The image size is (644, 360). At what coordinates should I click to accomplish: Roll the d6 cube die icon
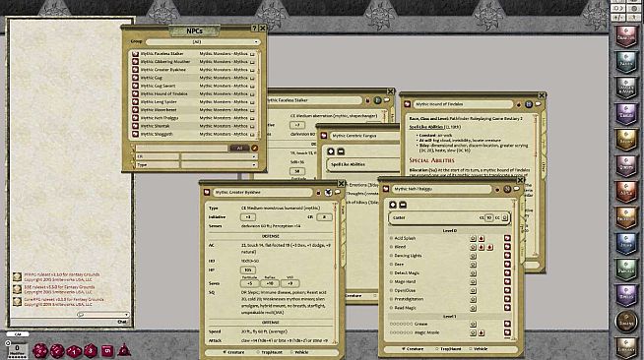(107, 350)
